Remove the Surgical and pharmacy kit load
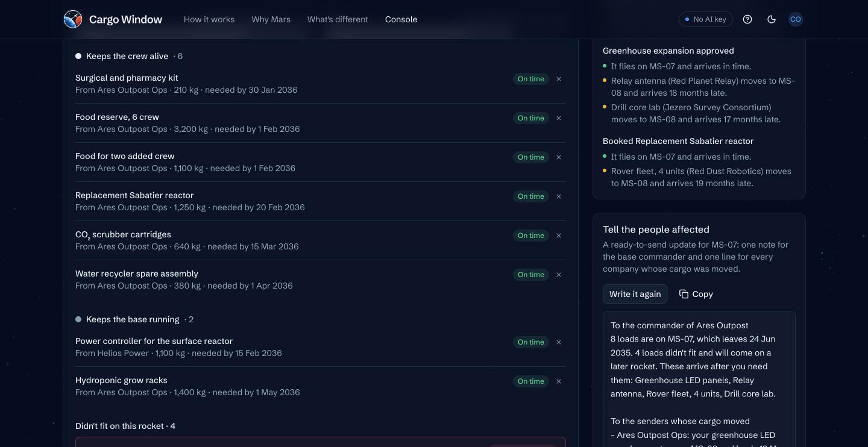This screenshot has width=868, height=447. point(559,79)
